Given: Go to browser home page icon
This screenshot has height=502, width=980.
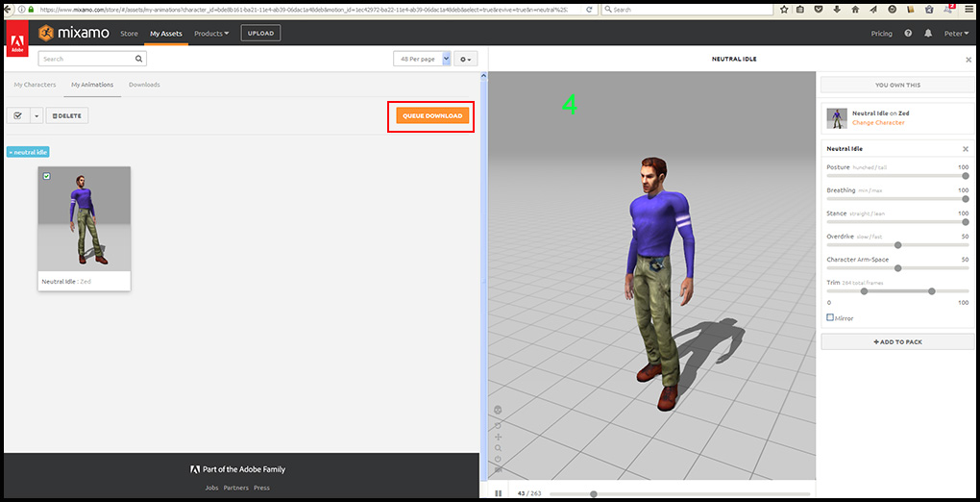Looking at the screenshot, I should coord(856,10).
